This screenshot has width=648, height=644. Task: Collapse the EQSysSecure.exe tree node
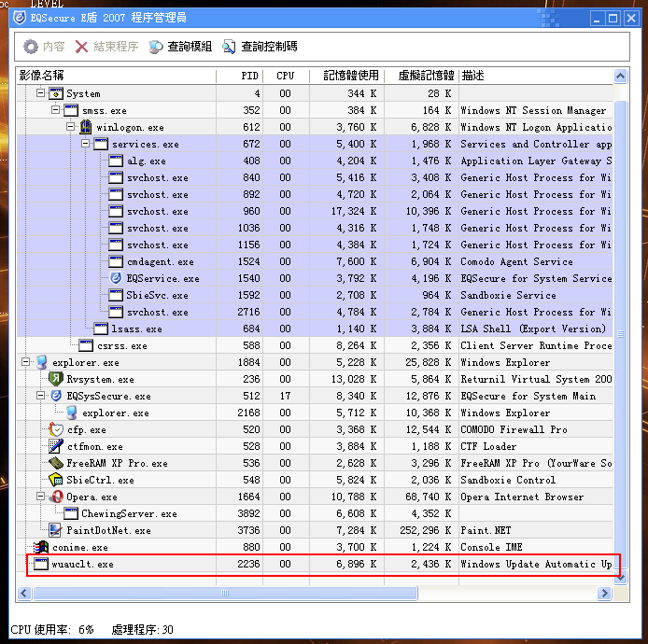[x=40, y=396]
